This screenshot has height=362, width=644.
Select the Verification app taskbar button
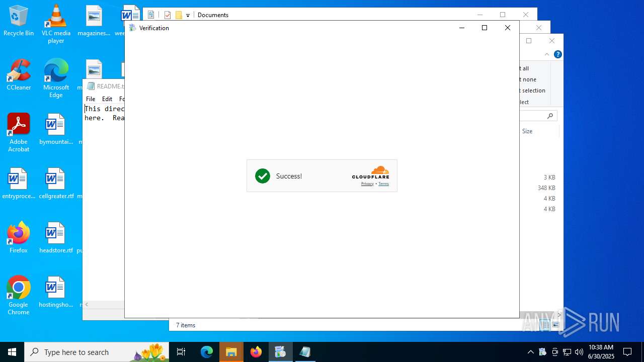click(280, 352)
